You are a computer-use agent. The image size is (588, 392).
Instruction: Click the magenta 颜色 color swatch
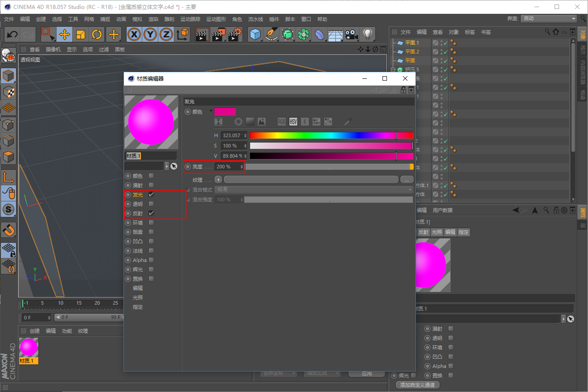[x=225, y=111]
